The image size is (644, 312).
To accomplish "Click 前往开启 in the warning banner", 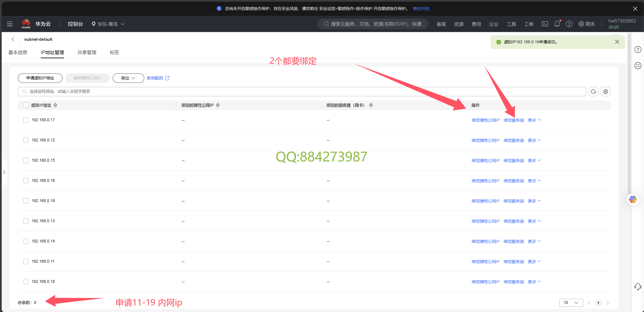I will [x=421, y=9].
